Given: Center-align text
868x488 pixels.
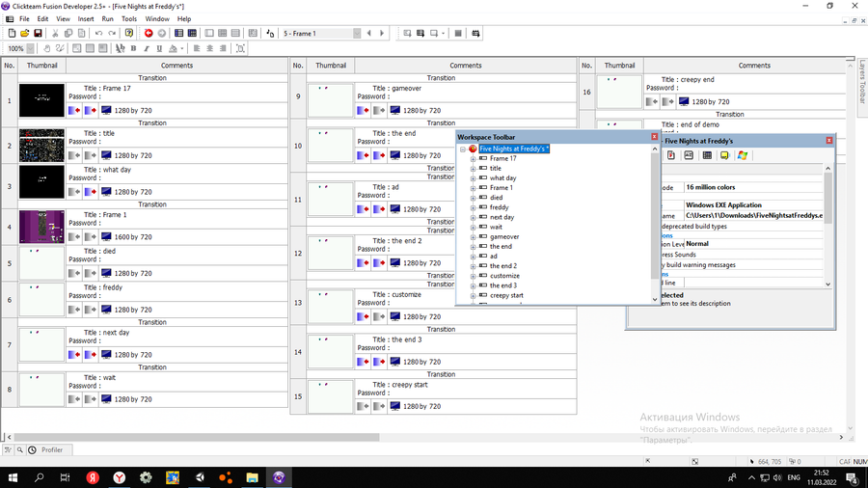Looking at the screenshot, I should tap(210, 48).
